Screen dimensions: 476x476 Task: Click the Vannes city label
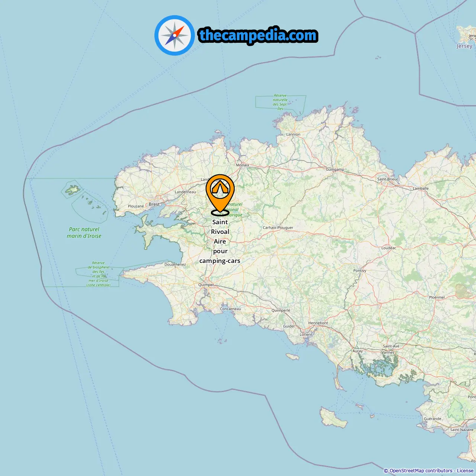pyautogui.click(x=388, y=353)
